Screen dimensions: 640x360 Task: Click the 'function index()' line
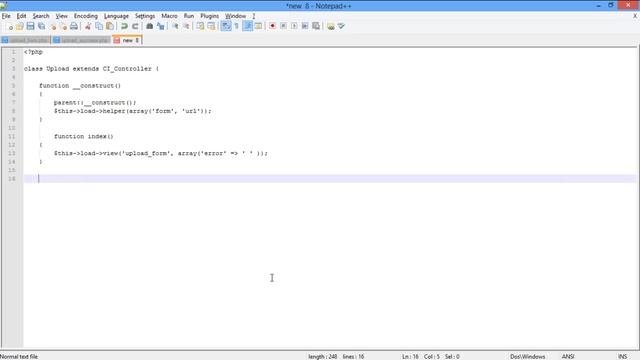(x=84, y=136)
